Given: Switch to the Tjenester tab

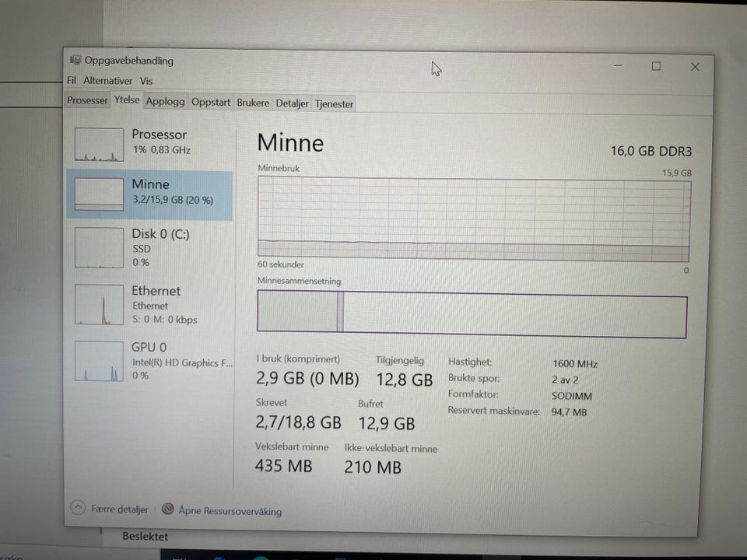Looking at the screenshot, I should click(x=334, y=103).
